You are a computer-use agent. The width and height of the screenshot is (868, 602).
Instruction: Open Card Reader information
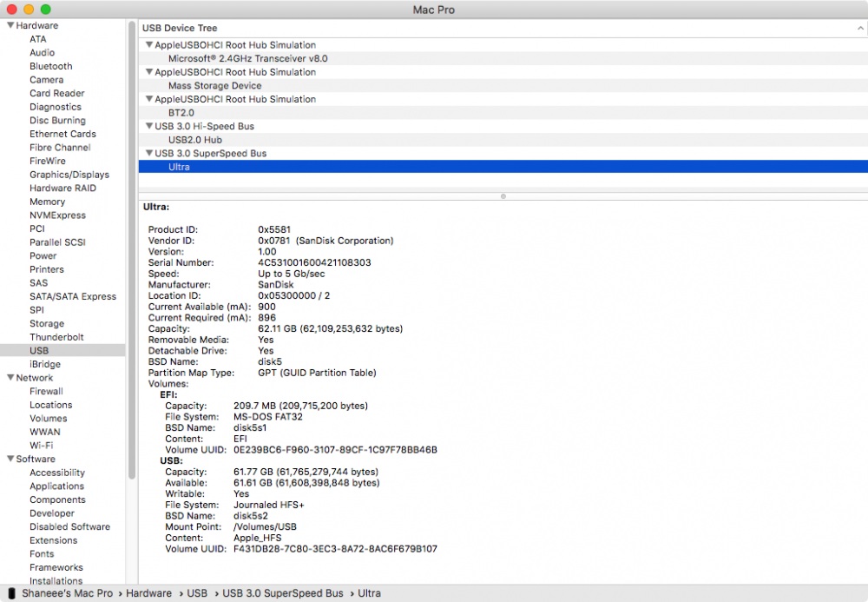(57, 94)
